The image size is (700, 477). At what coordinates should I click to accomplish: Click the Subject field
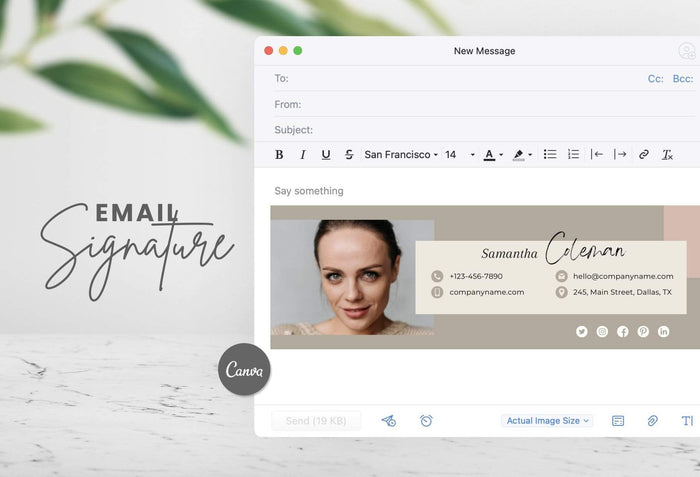point(484,130)
